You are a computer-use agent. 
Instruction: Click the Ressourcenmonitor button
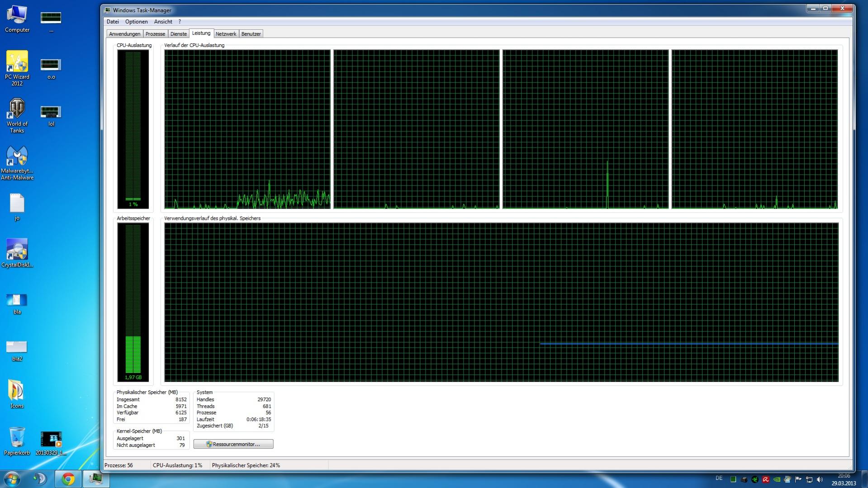[x=233, y=444]
